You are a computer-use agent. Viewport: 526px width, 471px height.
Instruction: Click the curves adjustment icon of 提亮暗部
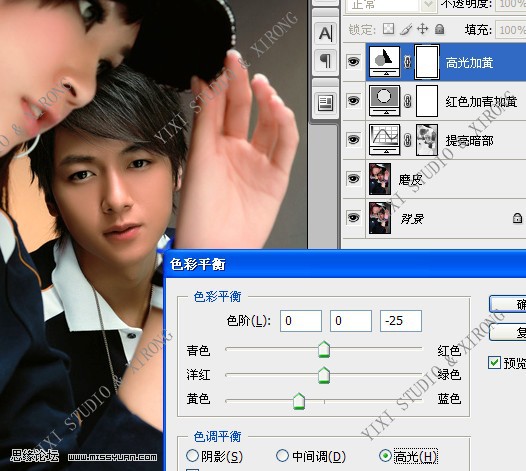384,140
